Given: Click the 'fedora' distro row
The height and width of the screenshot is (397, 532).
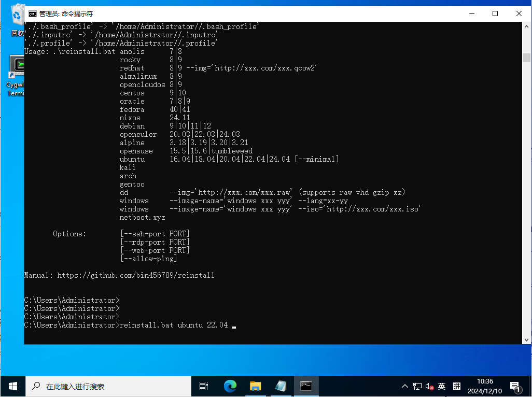Looking at the screenshot, I should point(155,109).
